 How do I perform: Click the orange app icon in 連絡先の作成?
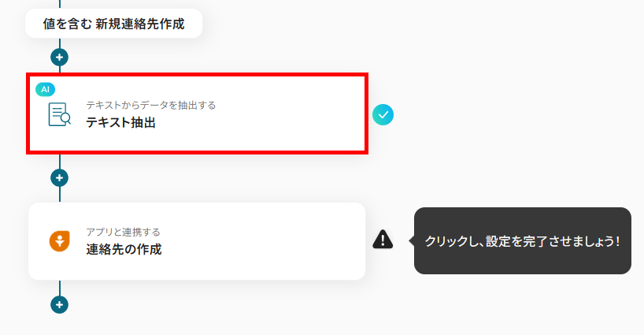[x=60, y=241]
